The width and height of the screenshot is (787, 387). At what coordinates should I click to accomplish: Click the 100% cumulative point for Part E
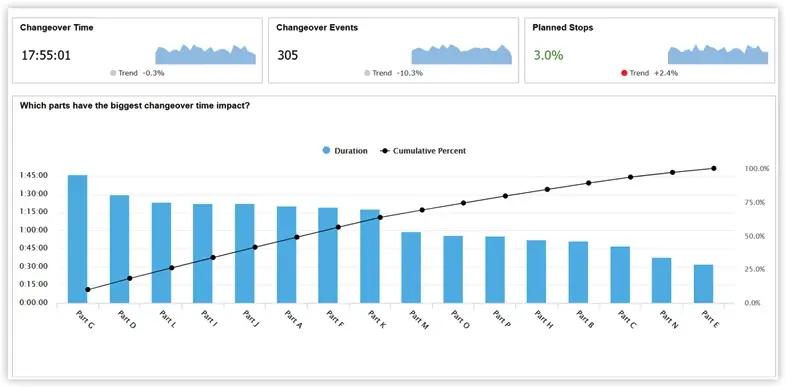coord(714,168)
